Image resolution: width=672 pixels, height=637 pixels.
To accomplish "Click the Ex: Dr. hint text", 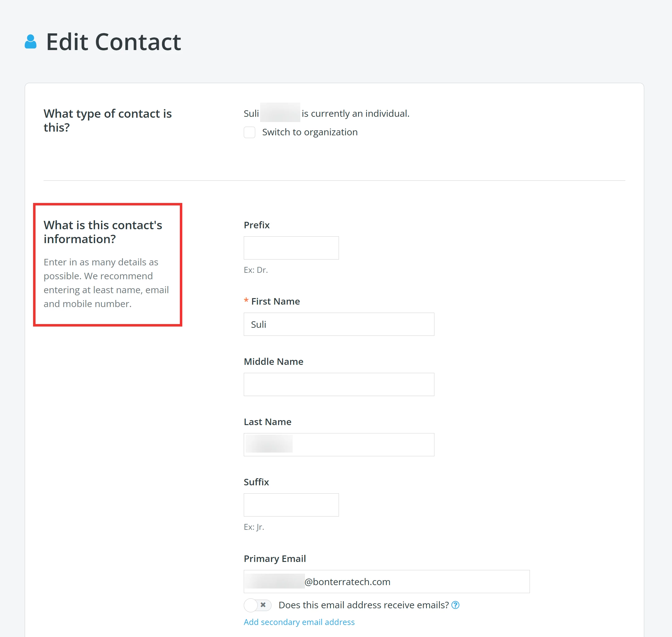I will point(255,270).
